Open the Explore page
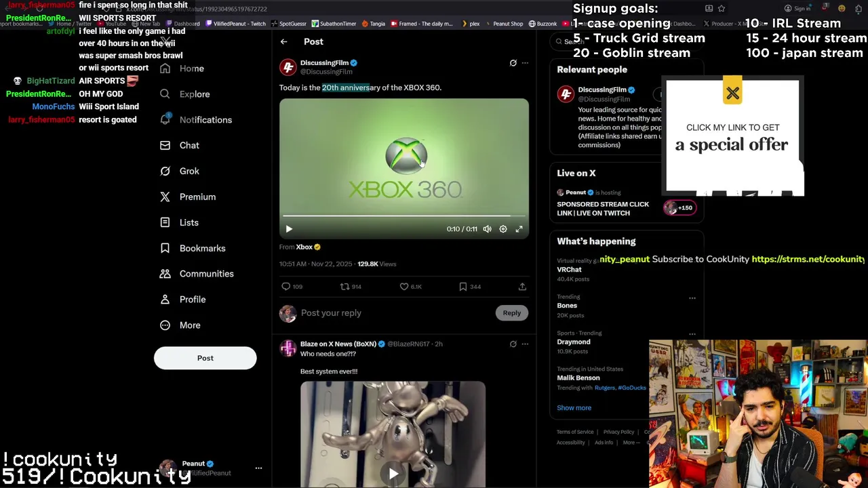This screenshot has height=488, width=868. click(x=184, y=94)
